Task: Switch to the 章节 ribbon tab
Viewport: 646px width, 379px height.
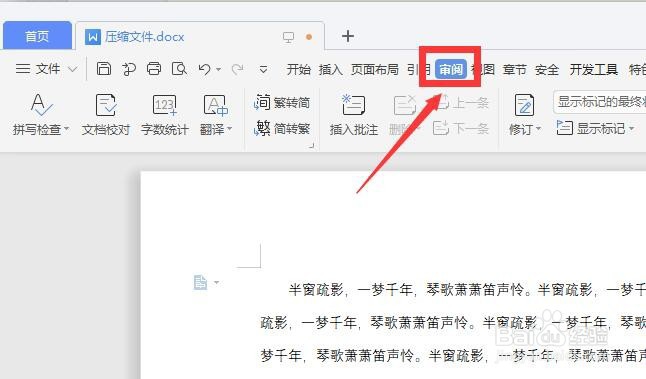Action: pos(515,69)
